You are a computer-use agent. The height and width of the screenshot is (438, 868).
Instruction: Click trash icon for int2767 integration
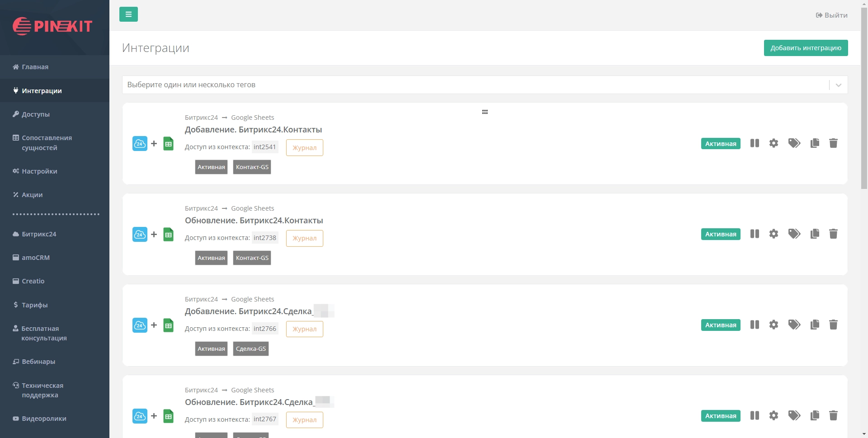833,415
